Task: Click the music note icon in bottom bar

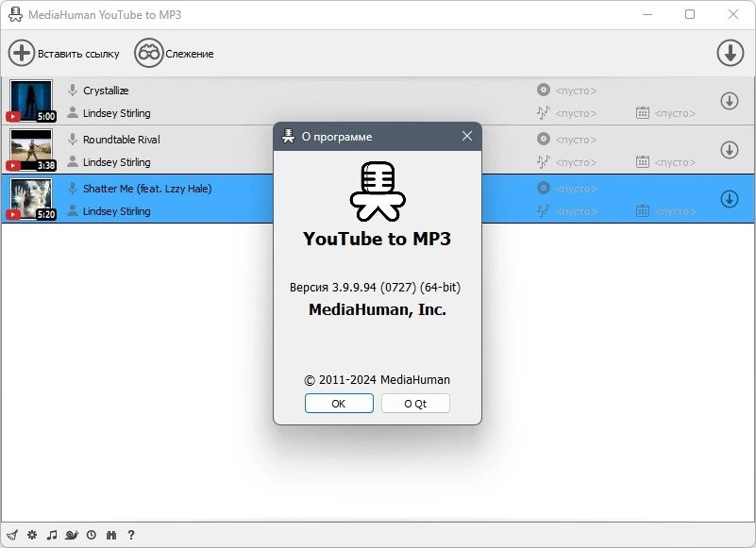Action: tap(52, 535)
